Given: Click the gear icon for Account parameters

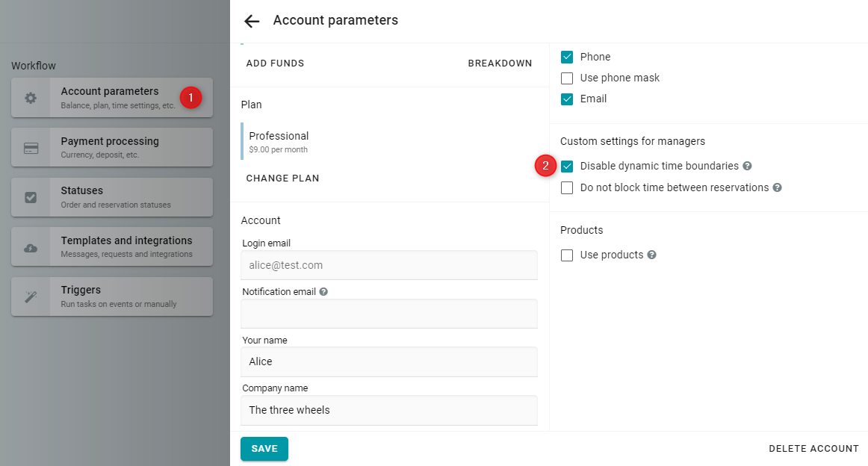Looking at the screenshot, I should [31, 98].
